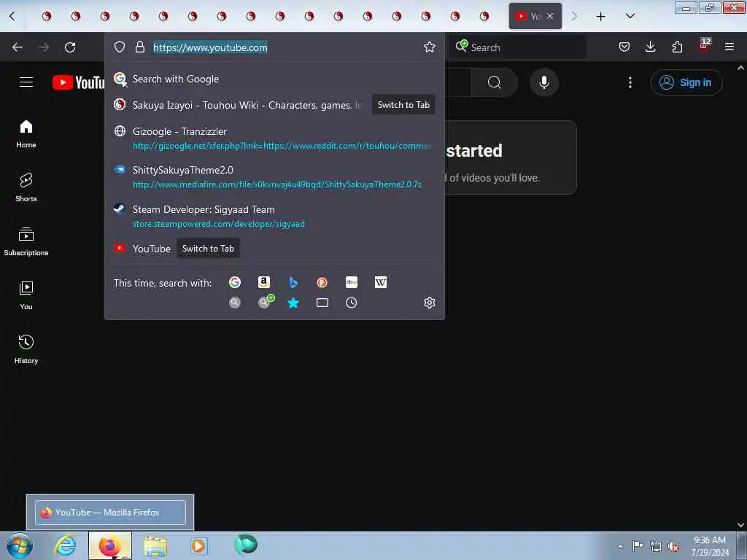This screenshot has width=747, height=560.
Task: Search this time with Google
Action: [235, 282]
